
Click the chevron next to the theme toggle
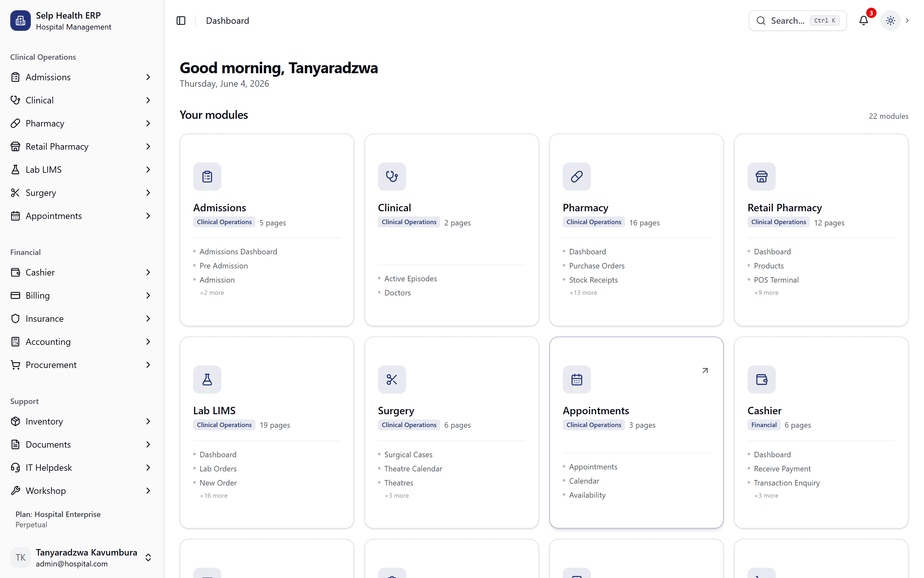(x=908, y=21)
